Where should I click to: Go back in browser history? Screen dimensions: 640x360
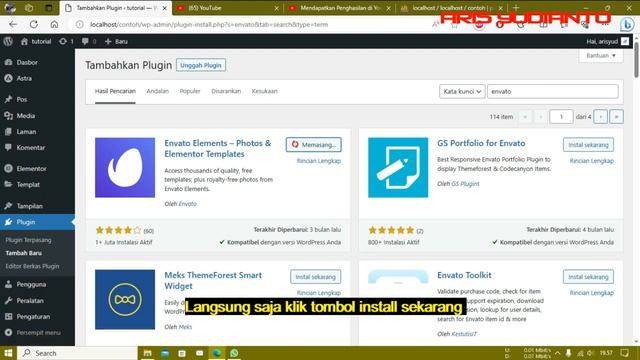(13, 24)
